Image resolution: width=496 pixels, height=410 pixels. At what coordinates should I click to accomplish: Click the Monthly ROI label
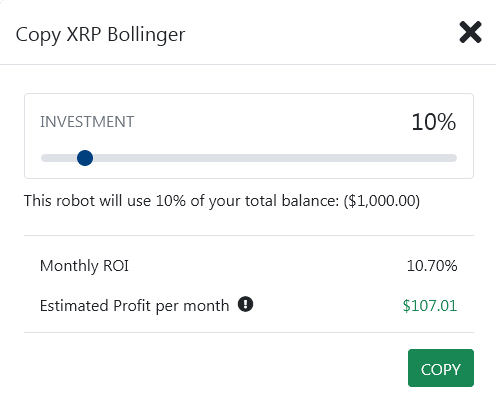[84, 266]
